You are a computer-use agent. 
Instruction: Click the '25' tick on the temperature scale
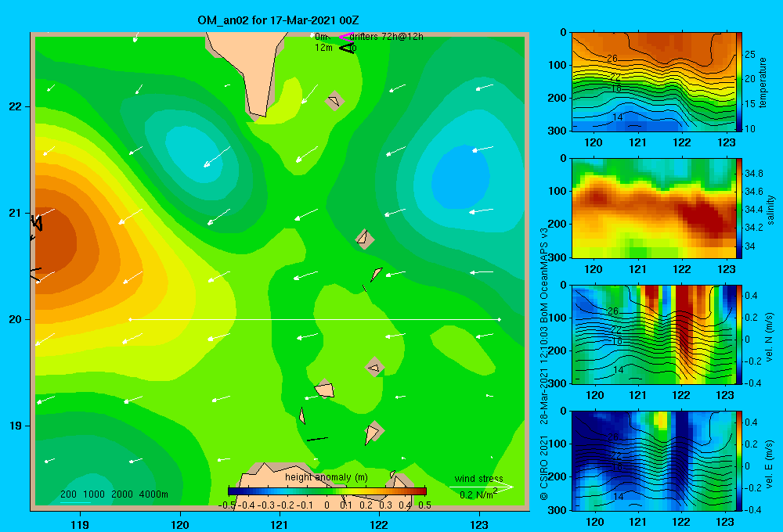coord(750,55)
